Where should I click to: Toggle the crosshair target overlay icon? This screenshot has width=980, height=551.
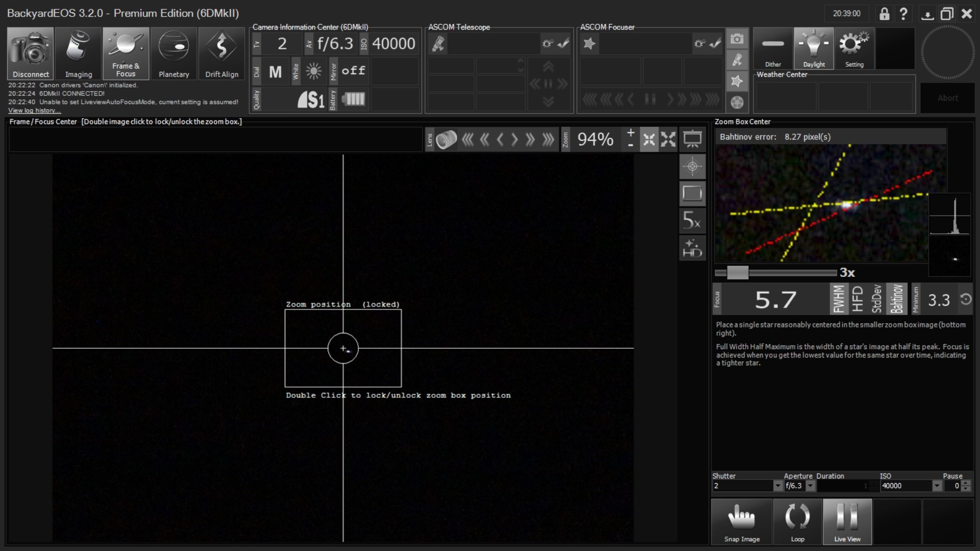(x=692, y=167)
